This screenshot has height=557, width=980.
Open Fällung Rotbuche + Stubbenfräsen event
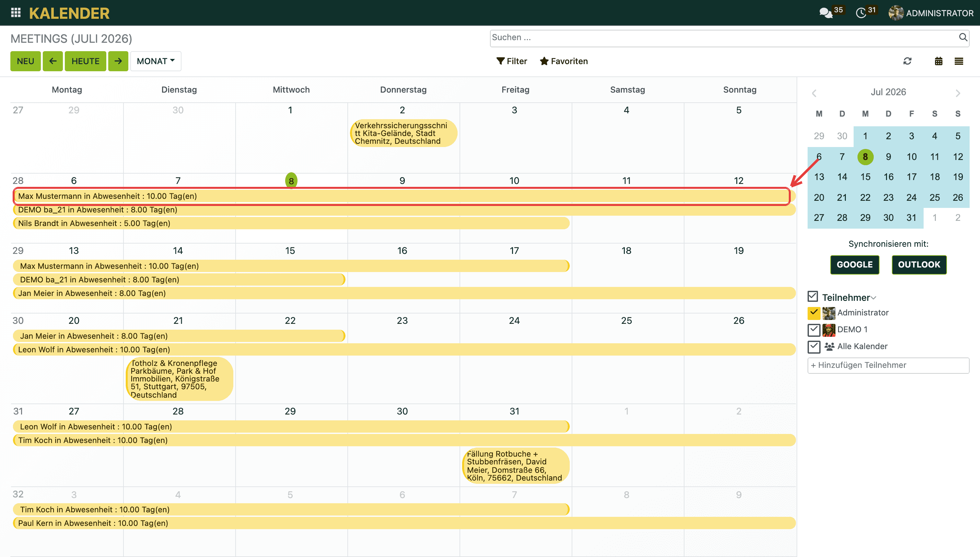tap(515, 466)
